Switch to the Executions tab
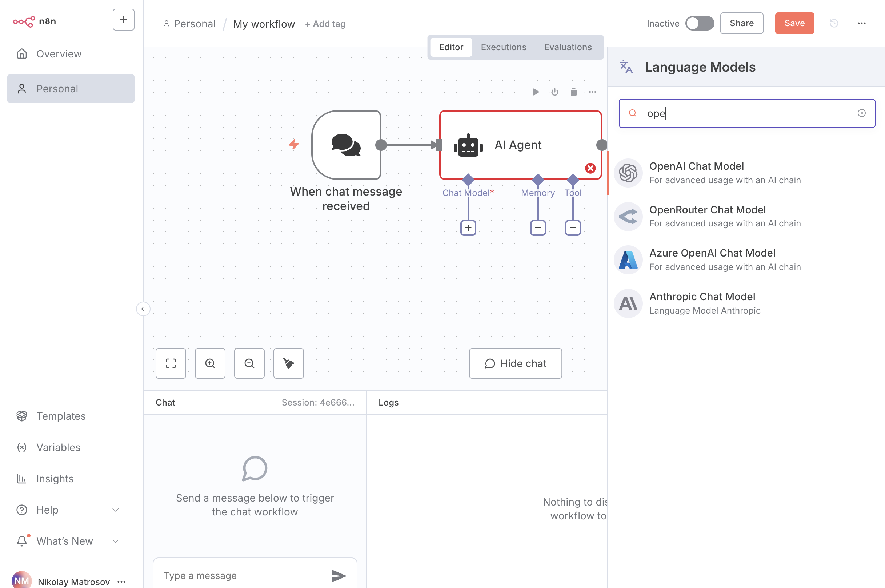 coord(504,47)
